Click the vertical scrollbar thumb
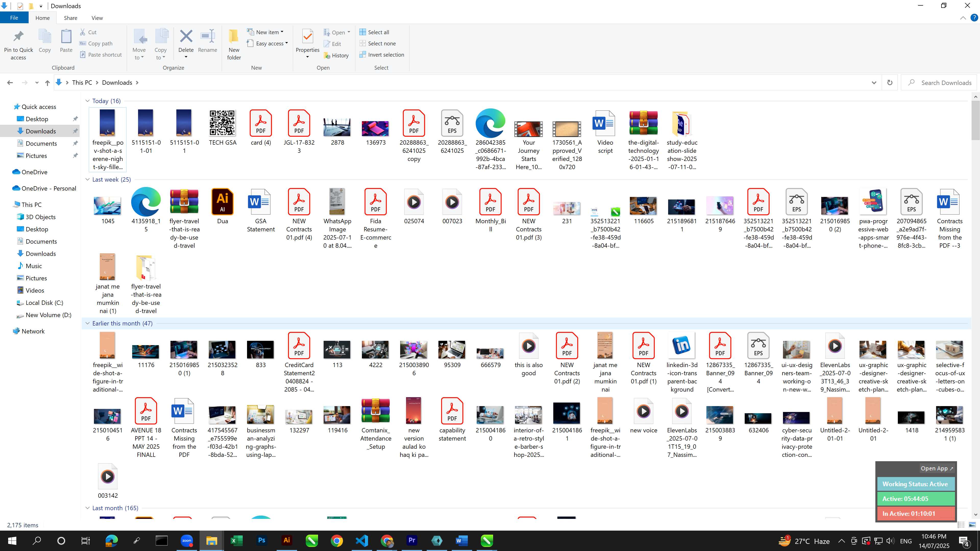The image size is (980, 551). (x=975, y=121)
